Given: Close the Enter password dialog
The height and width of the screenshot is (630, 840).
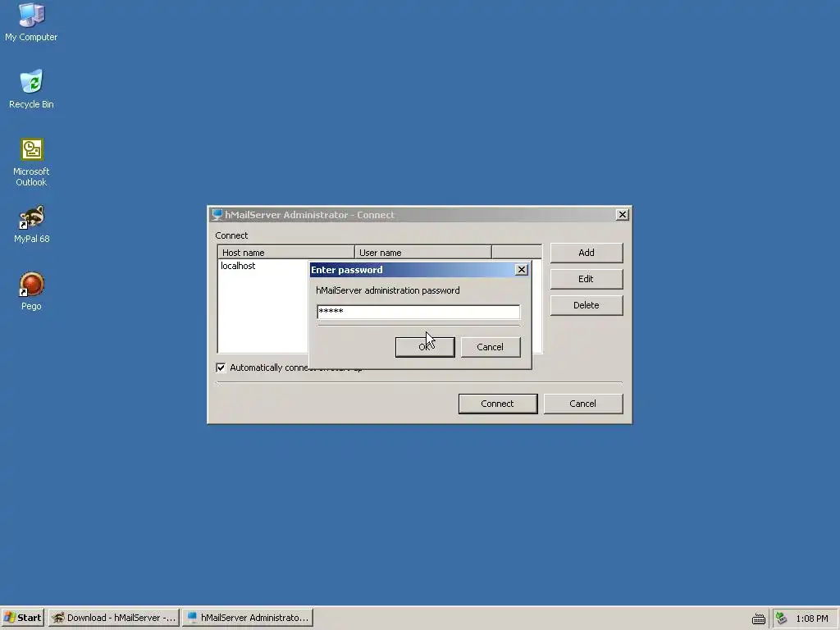Looking at the screenshot, I should tap(521, 270).
